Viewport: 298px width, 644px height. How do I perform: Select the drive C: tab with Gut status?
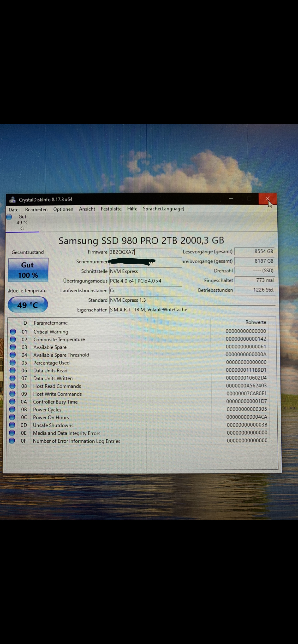[22, 223]
